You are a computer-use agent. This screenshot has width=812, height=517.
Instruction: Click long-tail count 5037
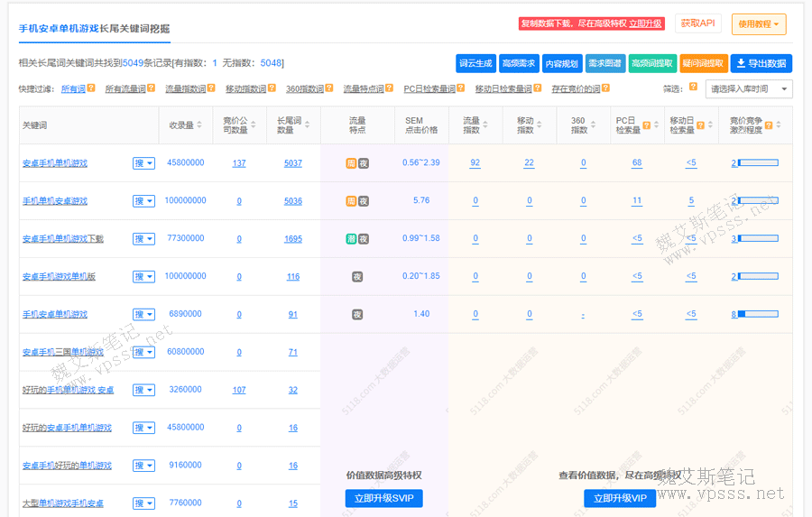[293, 163]
